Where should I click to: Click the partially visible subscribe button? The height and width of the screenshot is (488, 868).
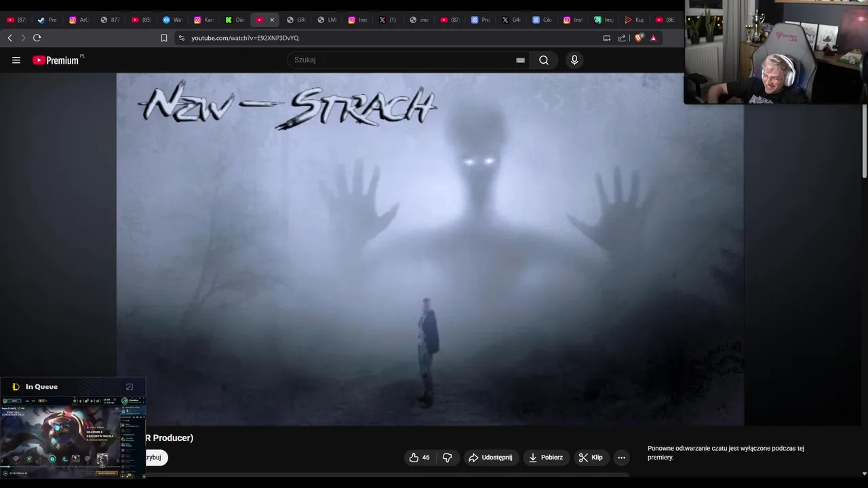156,457
